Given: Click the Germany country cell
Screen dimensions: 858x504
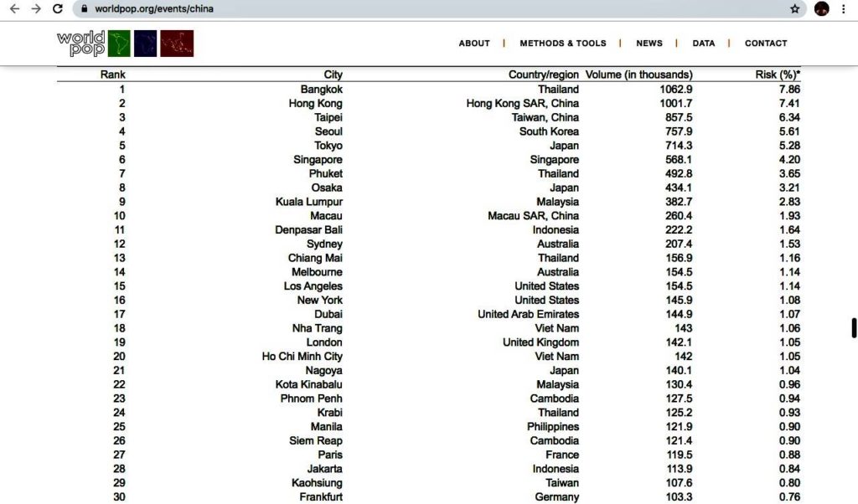Looking at the screenshot, I should coord(556,497).
